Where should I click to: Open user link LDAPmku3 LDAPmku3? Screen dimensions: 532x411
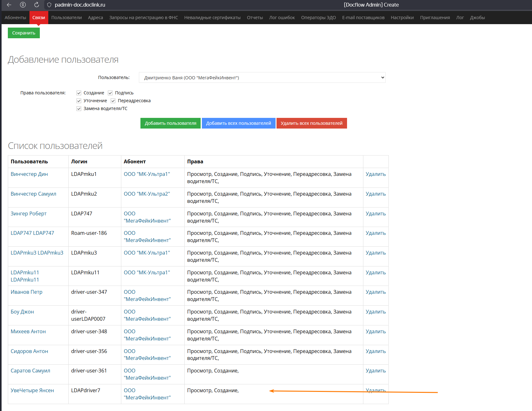click(x=37, y=253)
